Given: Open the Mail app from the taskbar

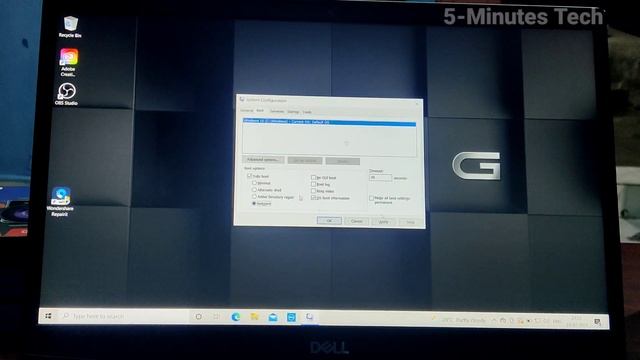Looking at the screenshot, I should click(273, 317).
